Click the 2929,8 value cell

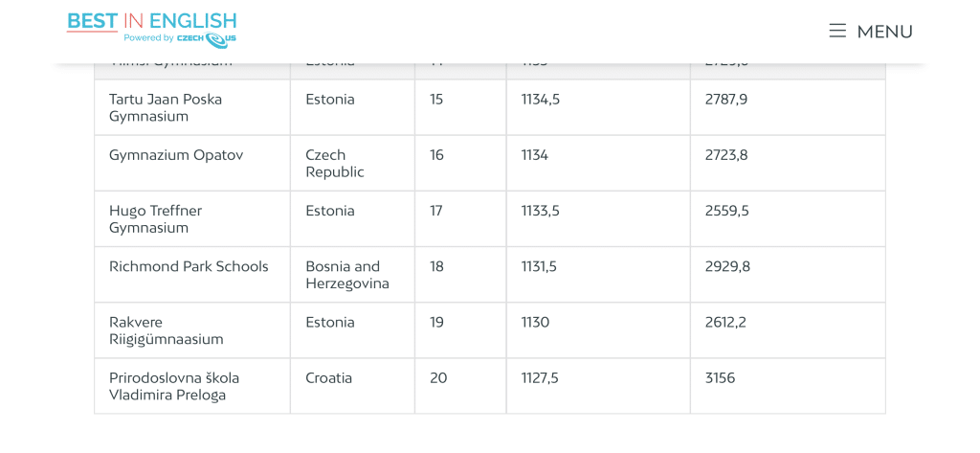point(789,275)
